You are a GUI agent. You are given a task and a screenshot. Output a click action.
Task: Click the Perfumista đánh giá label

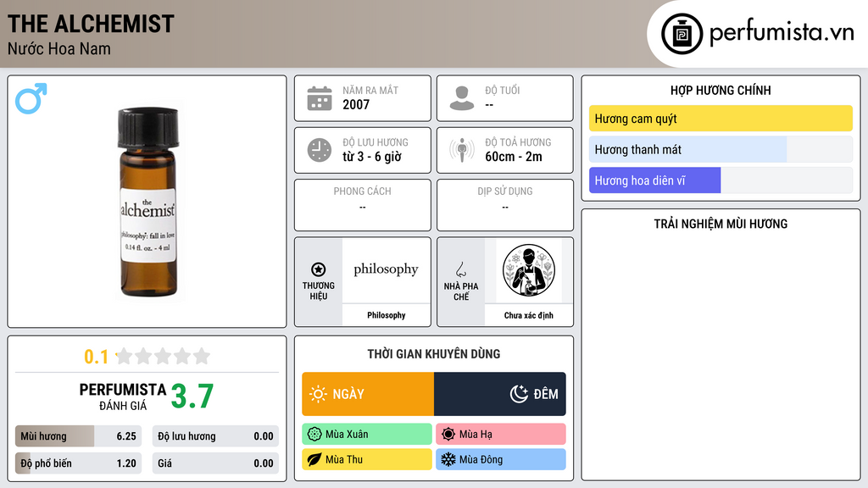point(122,397)
